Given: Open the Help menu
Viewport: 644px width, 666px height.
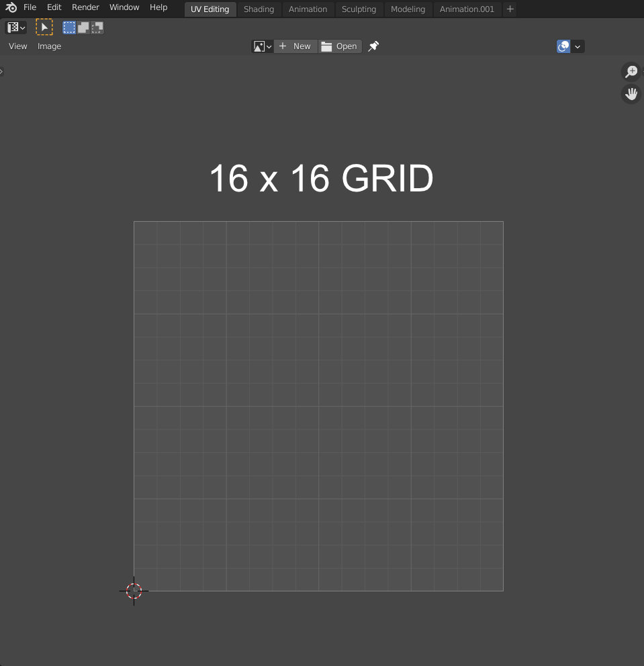Looking at the screenshot, I should [158, 7].
